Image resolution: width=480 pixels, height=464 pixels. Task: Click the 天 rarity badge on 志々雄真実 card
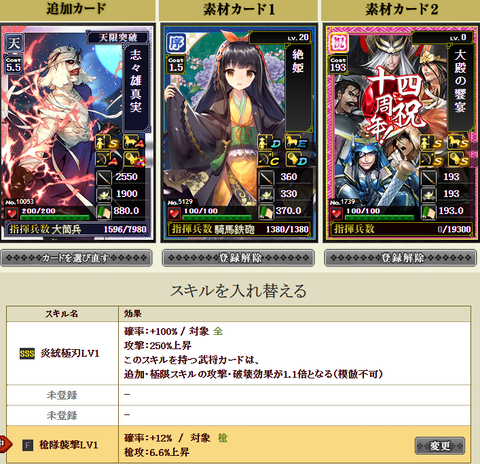click(x=14, y=43)
